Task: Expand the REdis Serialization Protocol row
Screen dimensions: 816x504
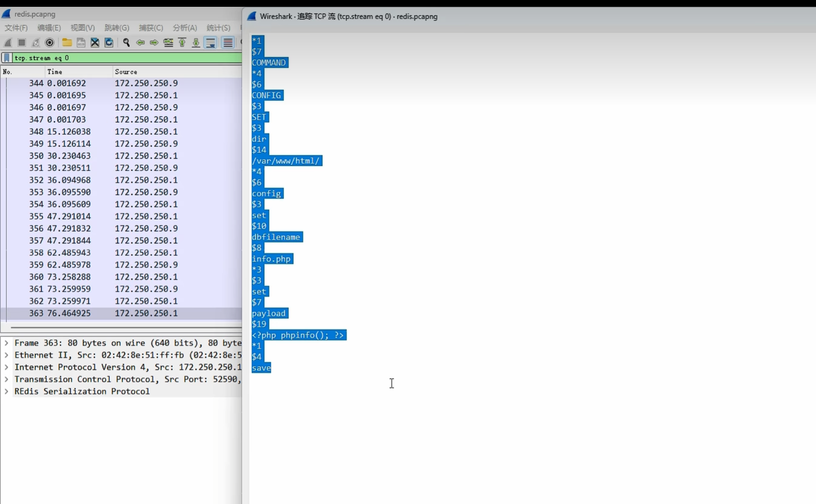Action: coord(6,391)
